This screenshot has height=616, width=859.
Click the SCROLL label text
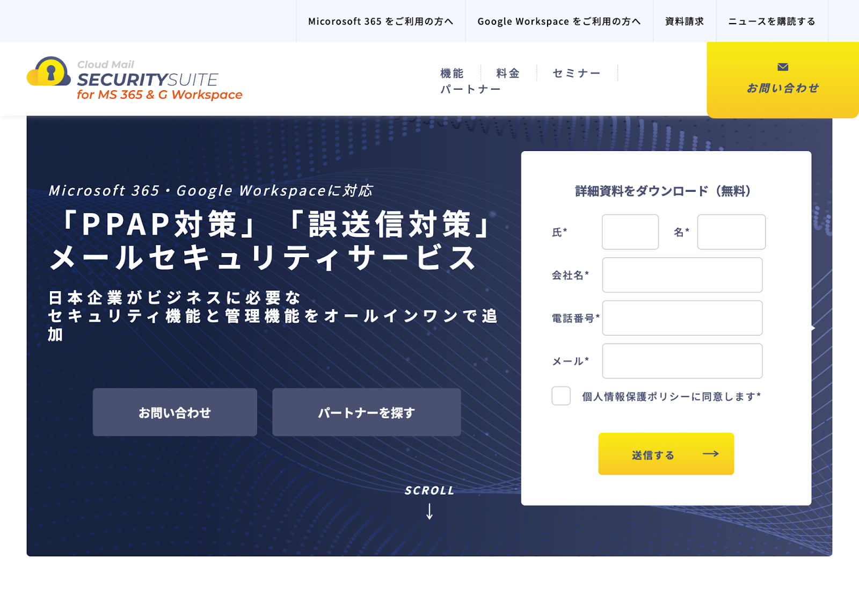[429, 490]
